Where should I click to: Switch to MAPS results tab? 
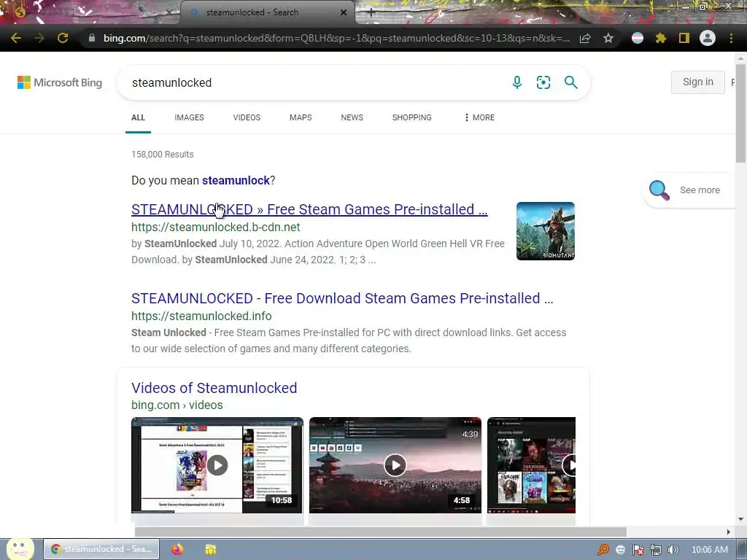click(301, 117)
